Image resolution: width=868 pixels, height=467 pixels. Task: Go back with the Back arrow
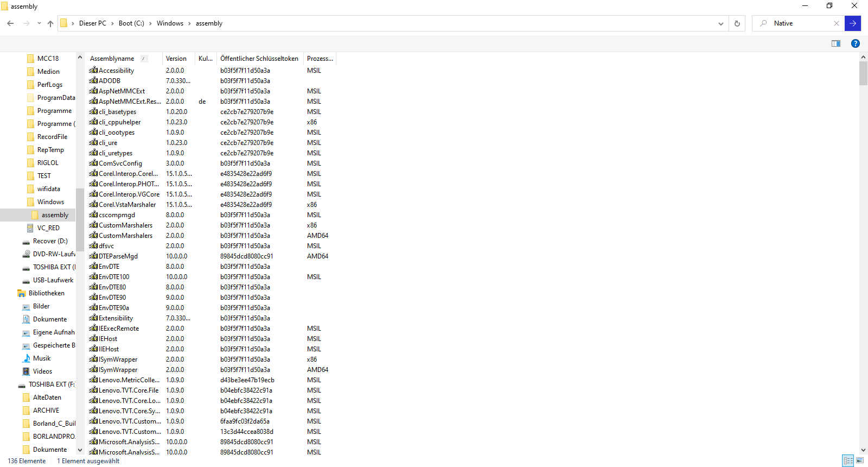tap(10, 23)
